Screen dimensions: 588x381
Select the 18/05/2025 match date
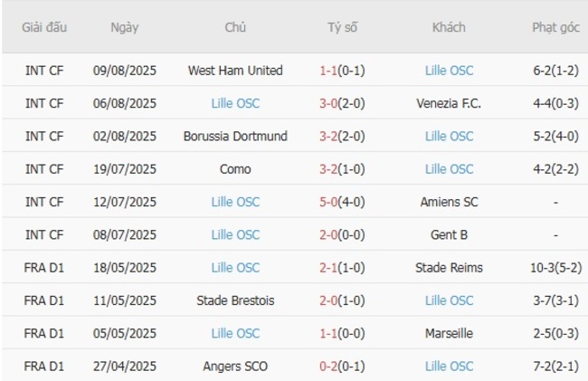pyautogui.click(x=125, y=268)
